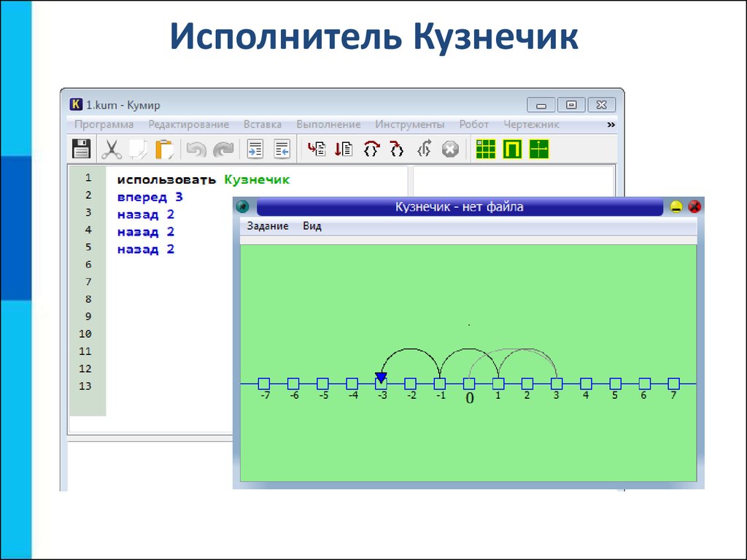
Task: Click the 'назад 2' code on line 5
Action: click(x=146, y=249)
